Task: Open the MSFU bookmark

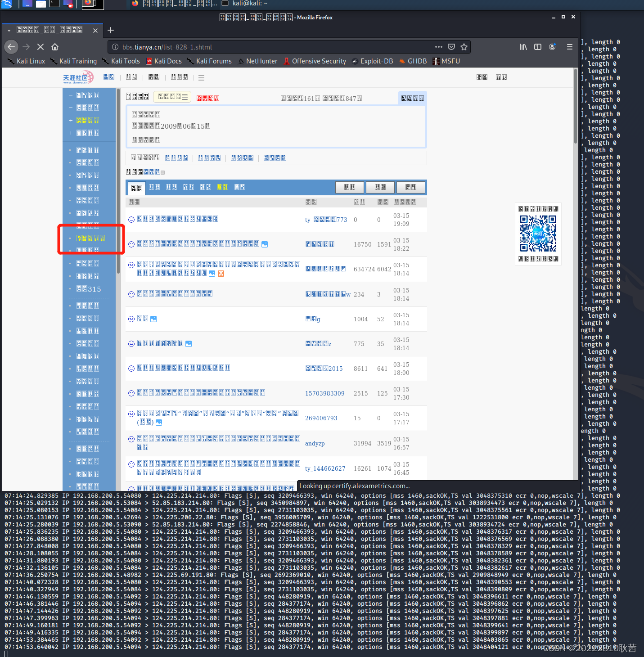Action: [x=446, y=61]
